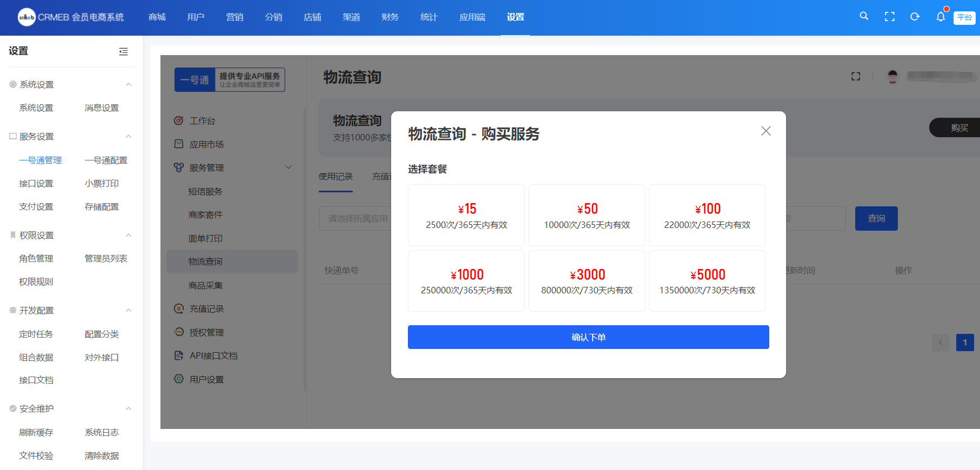Collapse the 系统设置 sidebar group
This screenshot has height=470, width=980.
click(x=129, y=85)
